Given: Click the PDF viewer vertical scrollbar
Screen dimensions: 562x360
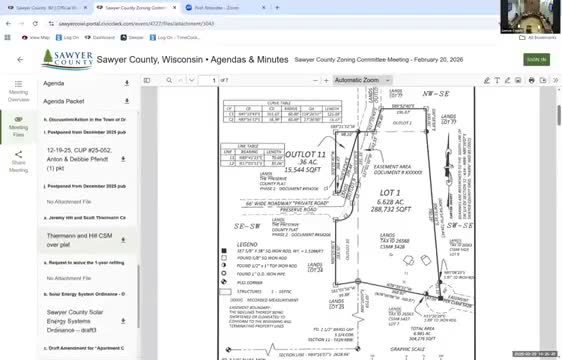Looking at the screenshot, I should tap(559, 115).
